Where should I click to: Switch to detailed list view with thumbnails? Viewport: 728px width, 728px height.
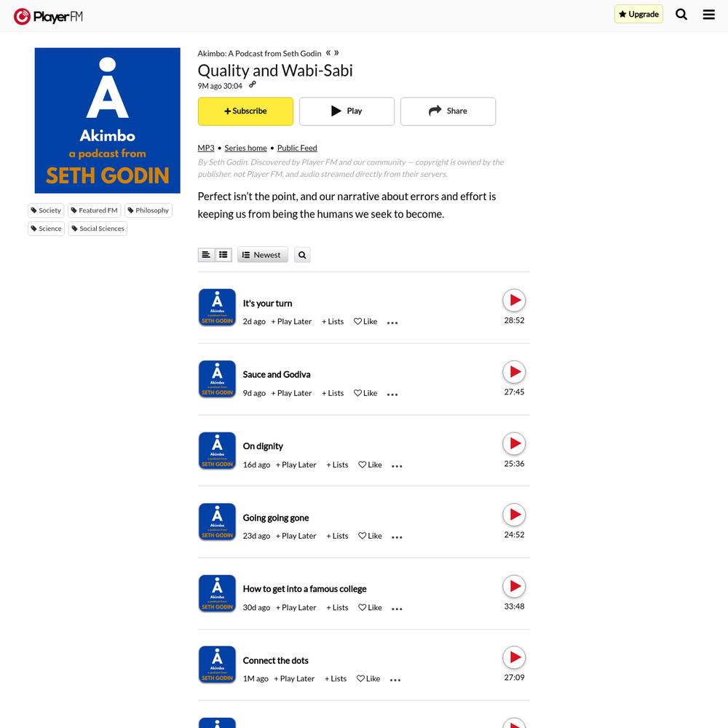pos(223,254)
